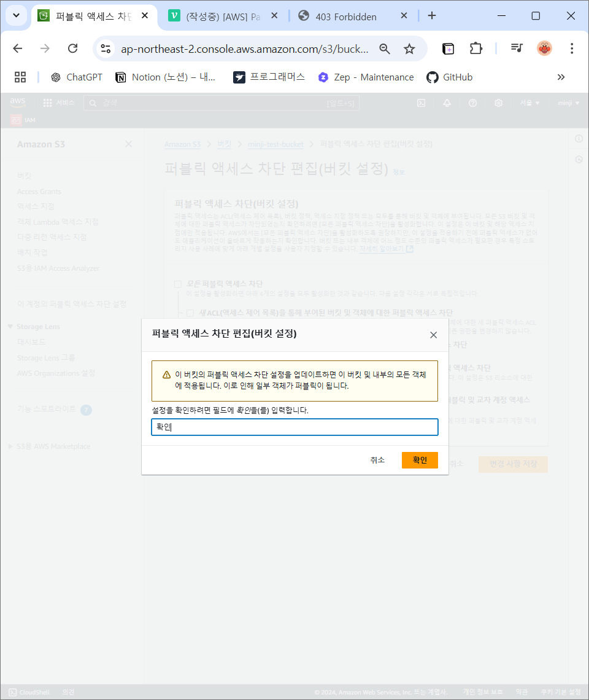Open the 서울 region dropdown
The image size is (589, 700).
pos(529,103)
